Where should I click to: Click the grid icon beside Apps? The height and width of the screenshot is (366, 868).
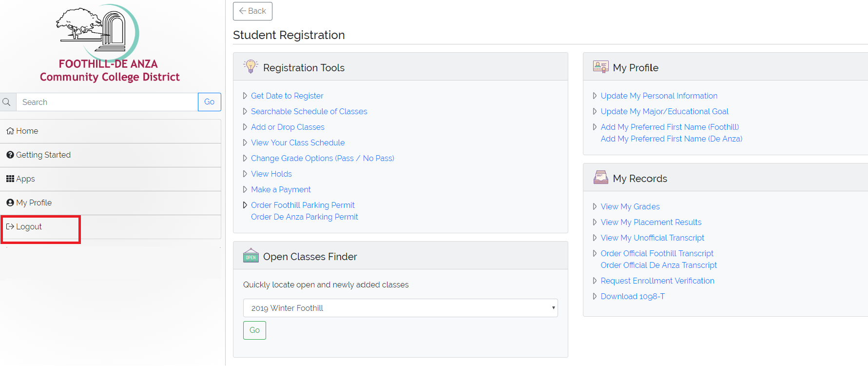10,179
